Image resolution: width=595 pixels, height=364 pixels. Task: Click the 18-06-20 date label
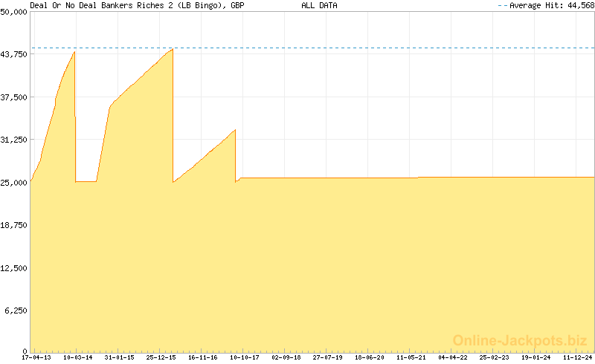coord(370,357)
